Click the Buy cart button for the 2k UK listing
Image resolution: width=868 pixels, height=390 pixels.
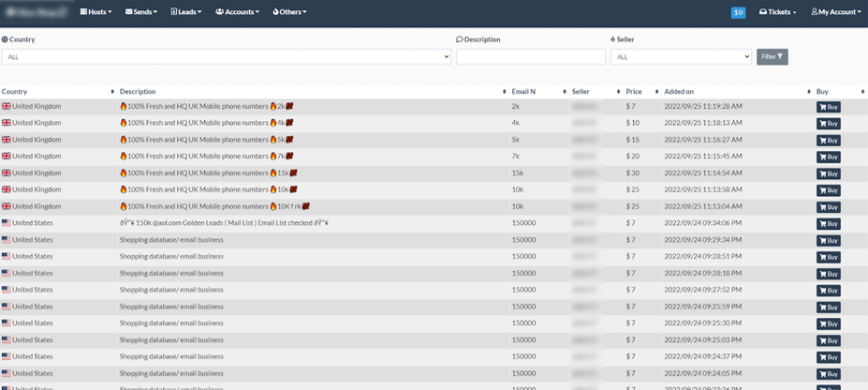pyautogui.click(x=828, y=107)
